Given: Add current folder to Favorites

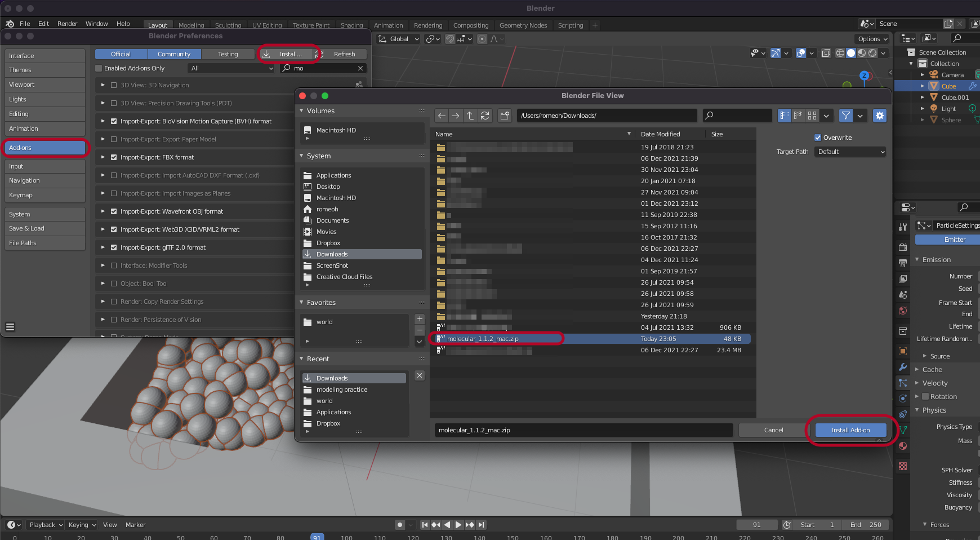Looking at the screenshot, I should (420, 319).
